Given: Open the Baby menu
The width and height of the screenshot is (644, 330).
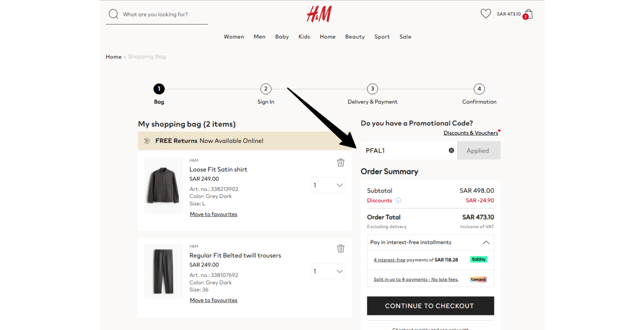Looking at the screenshot, I should coord(282,37).
